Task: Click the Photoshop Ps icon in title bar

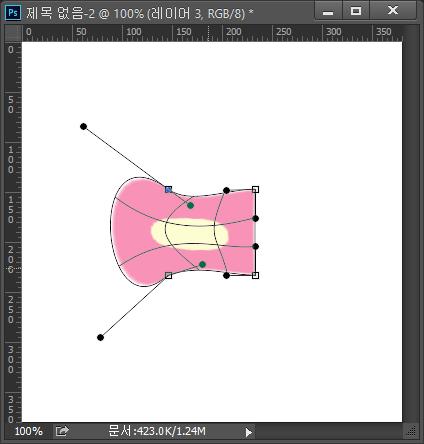Action: tap(13, 13)
